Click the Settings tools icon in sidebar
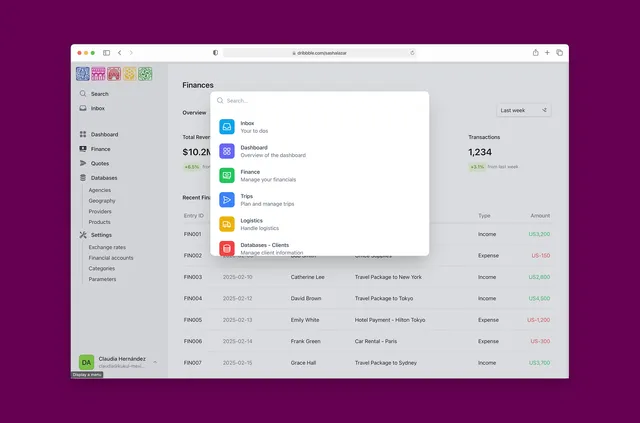The height and width of the screenshot is (423, 640). 83,235
